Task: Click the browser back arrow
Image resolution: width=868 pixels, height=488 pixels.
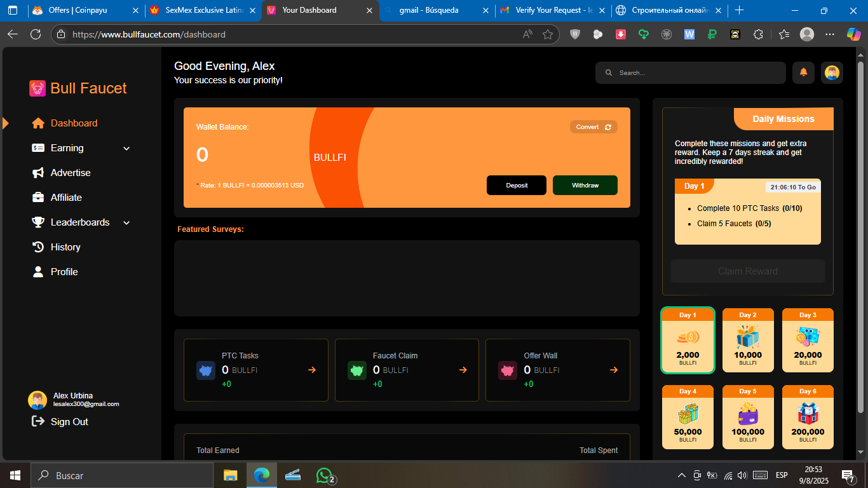Action: click(13, 34)
